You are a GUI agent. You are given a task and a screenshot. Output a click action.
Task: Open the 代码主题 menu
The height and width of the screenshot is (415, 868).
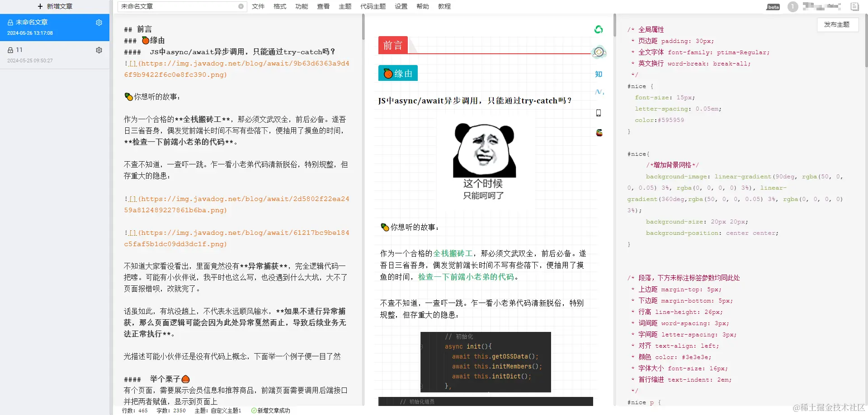click(x=373, y=6)
